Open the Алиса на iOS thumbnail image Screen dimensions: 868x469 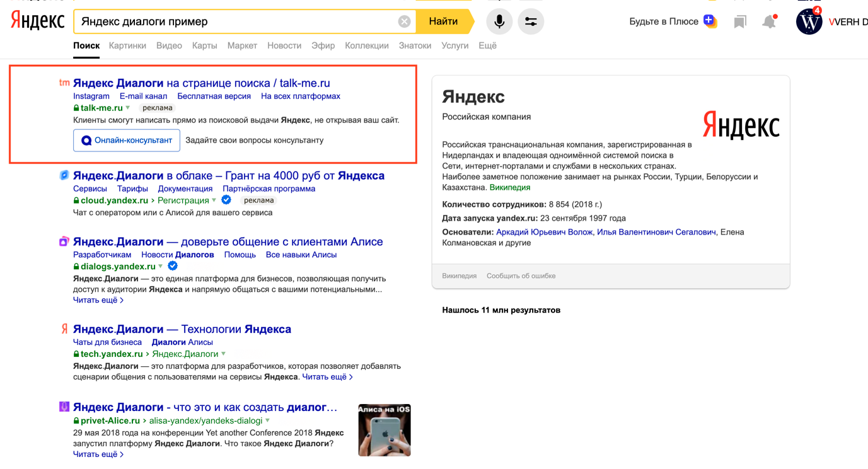click(385, 430)
